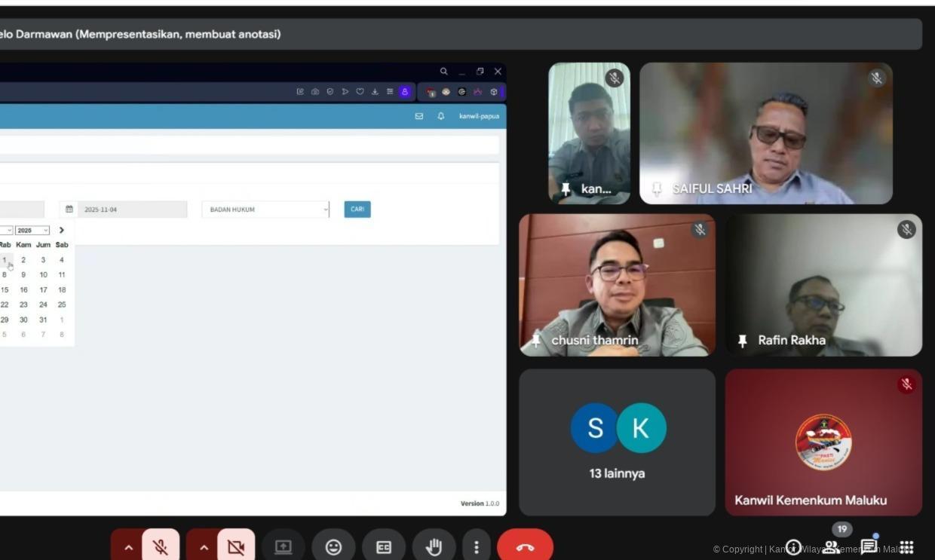
Task: Go to next month in calendar
Action: pyautogui.click(x=62, y=231)
